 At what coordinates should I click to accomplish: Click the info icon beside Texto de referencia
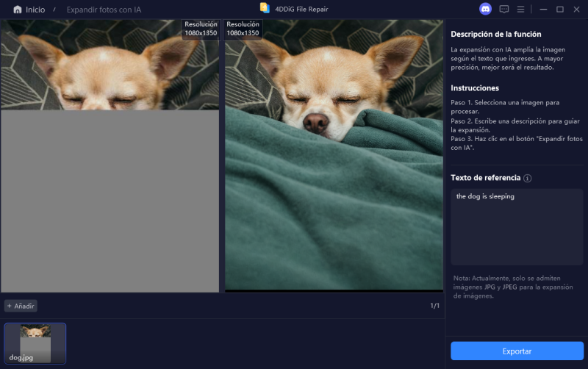tap(527, 178)
